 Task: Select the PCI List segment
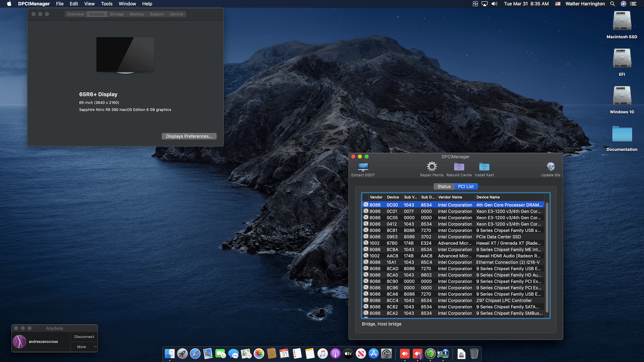coord(466,187)
